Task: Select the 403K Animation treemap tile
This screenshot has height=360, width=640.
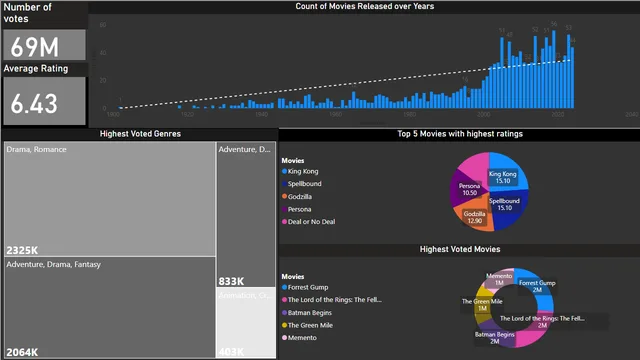Action: point(246,322)
